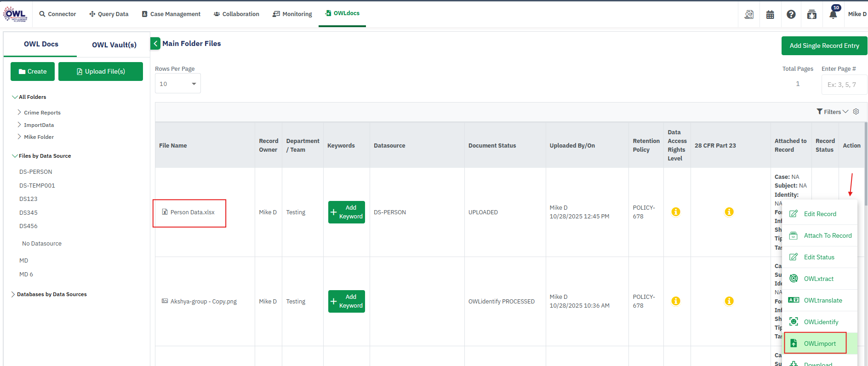Screen dimensions: 868x366
Task: Click the help question mark icon
Action: [x=791, y=15]
